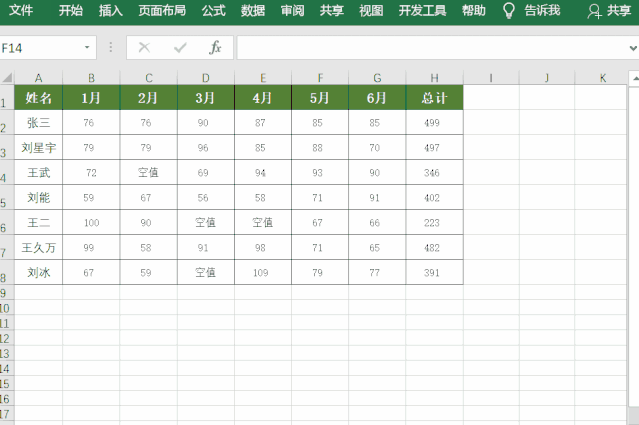Select column B header
The width and height of the screenshot is (639, 425).
[91, 78]
